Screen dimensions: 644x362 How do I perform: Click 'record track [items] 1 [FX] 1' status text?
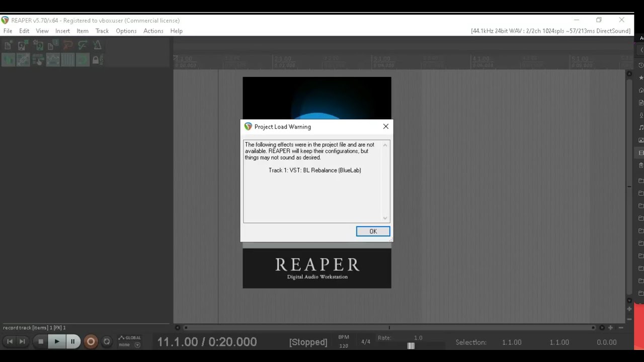[34, 328]
